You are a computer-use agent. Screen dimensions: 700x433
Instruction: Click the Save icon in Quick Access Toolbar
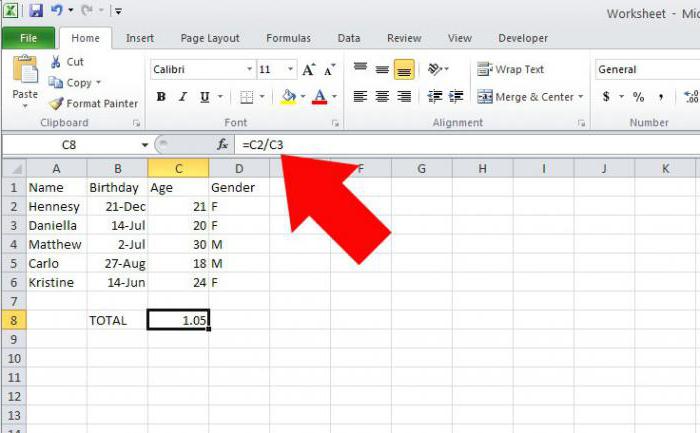pos(36,10)
